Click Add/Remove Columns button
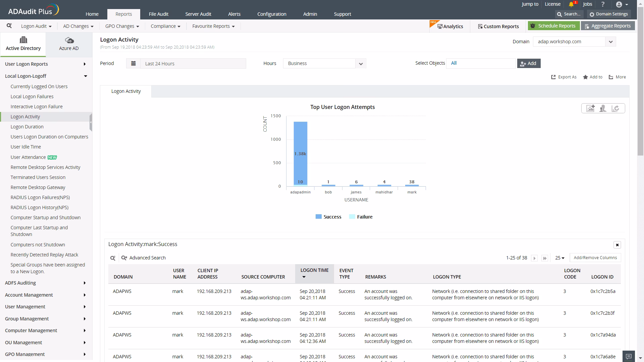Image resolution: width=644 pixels, height=362 pixels. tap(595, 258)
